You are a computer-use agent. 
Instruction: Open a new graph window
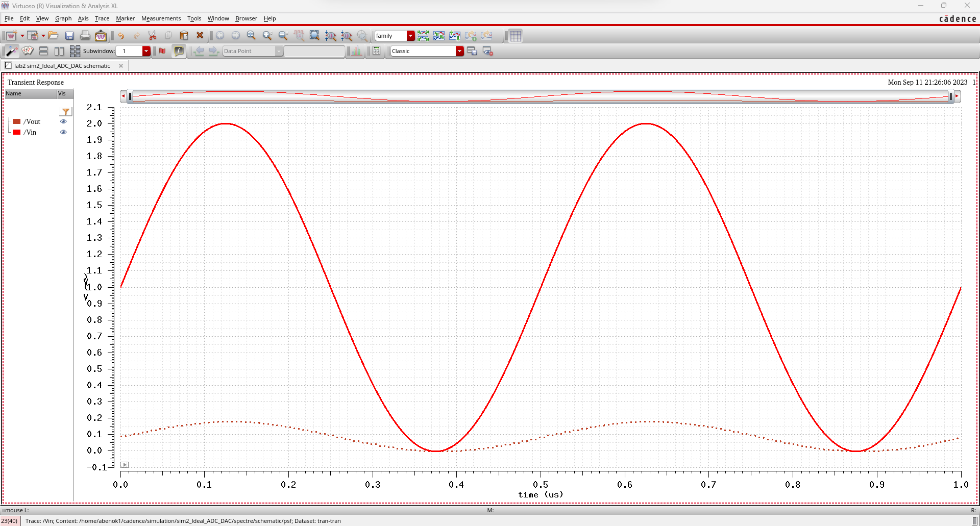11,36
